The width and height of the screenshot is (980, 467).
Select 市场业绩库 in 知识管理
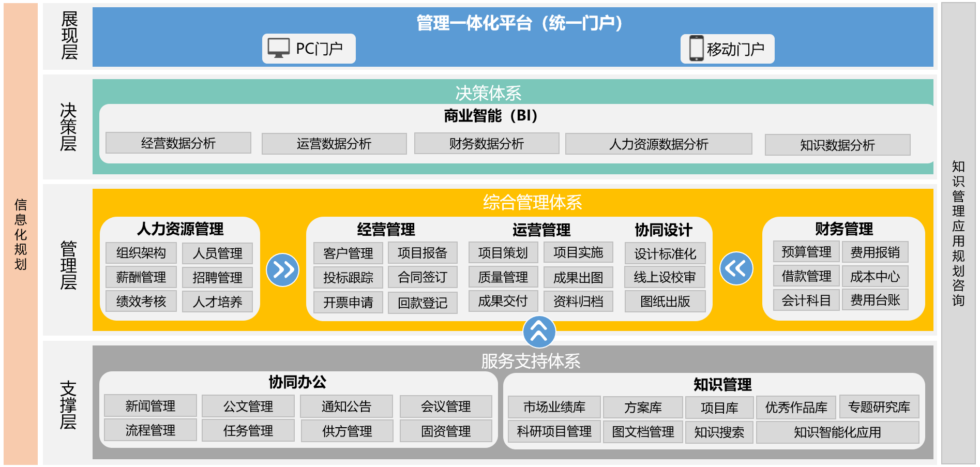tap(554, 408)
